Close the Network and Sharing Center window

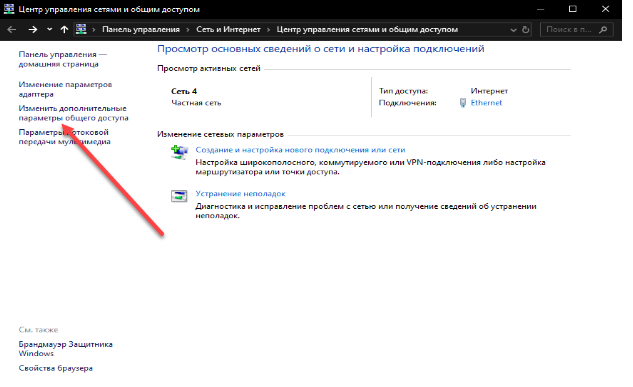pos(605,9)
